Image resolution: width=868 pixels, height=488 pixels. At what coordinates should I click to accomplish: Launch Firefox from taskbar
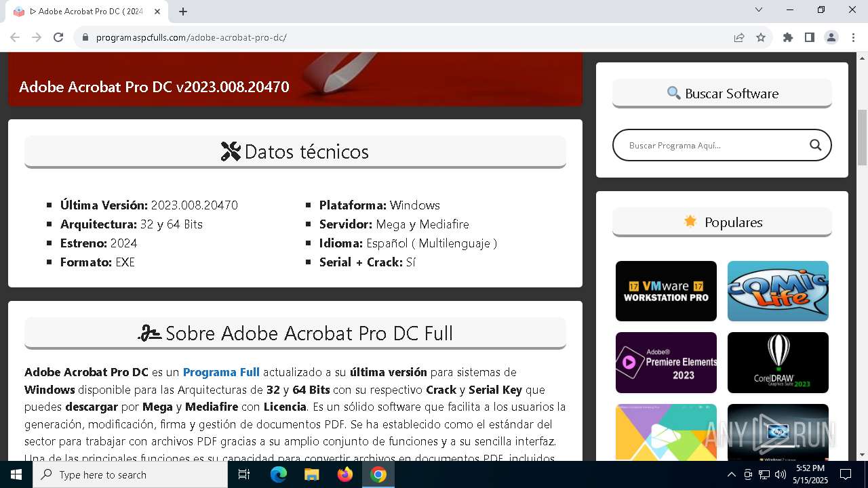[345, 474]
